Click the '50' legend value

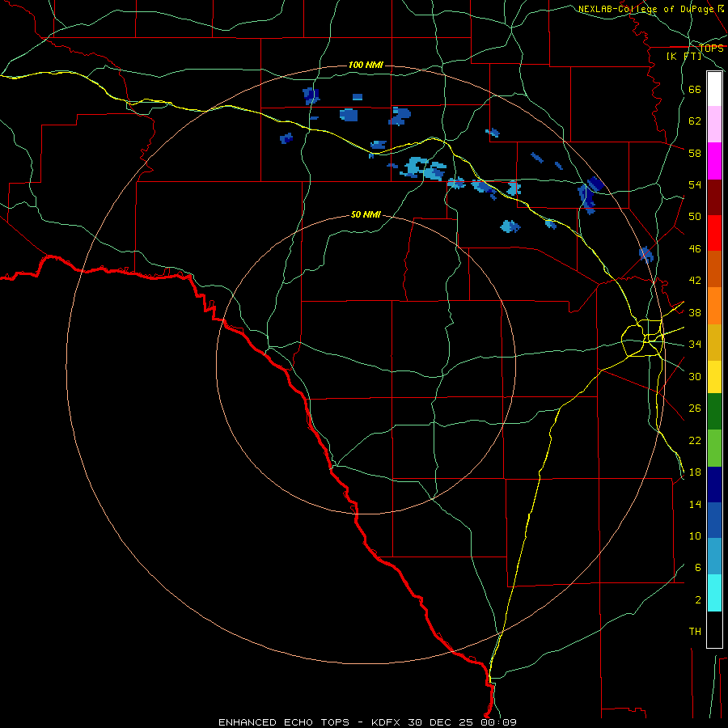[x=695, y=217]
